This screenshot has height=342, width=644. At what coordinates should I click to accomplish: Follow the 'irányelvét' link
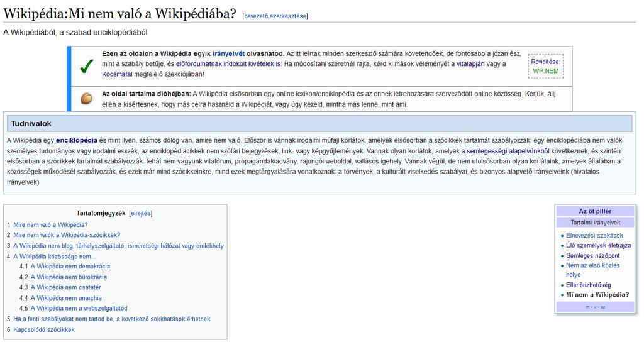click(x=228, y=53)
